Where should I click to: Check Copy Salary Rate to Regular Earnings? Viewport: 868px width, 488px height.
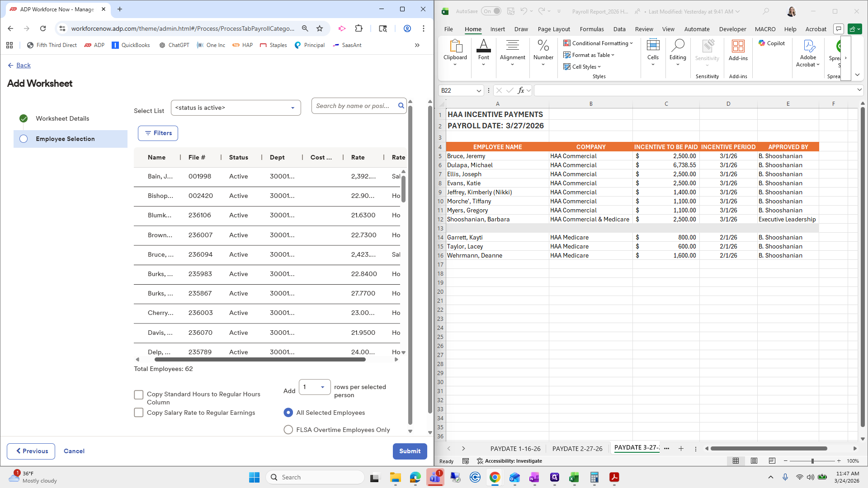tap(139, 413)
